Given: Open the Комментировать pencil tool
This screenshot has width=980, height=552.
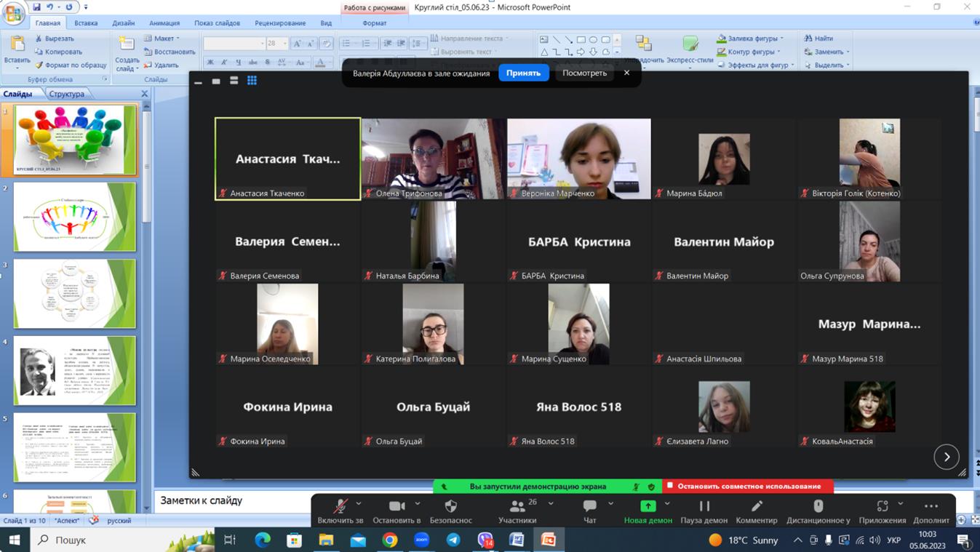Looking at the screenshot, I should 757,506.
